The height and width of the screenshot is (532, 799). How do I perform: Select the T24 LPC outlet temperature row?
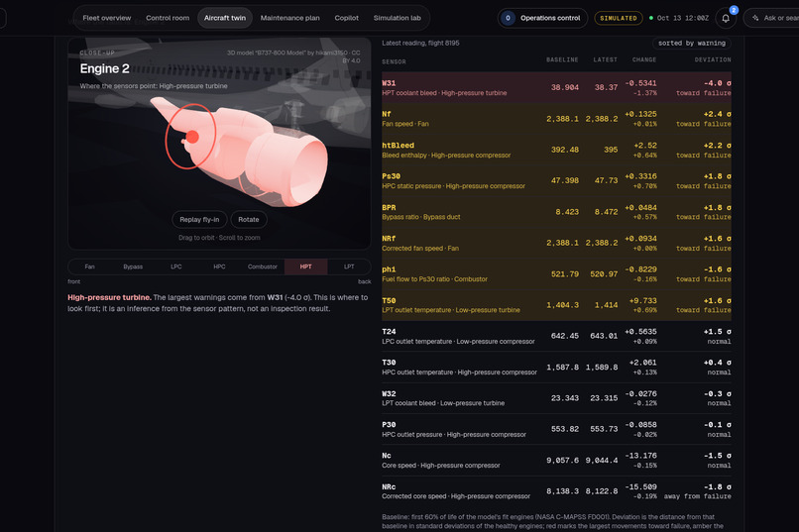pyautogui.click(x=556, y=336)
